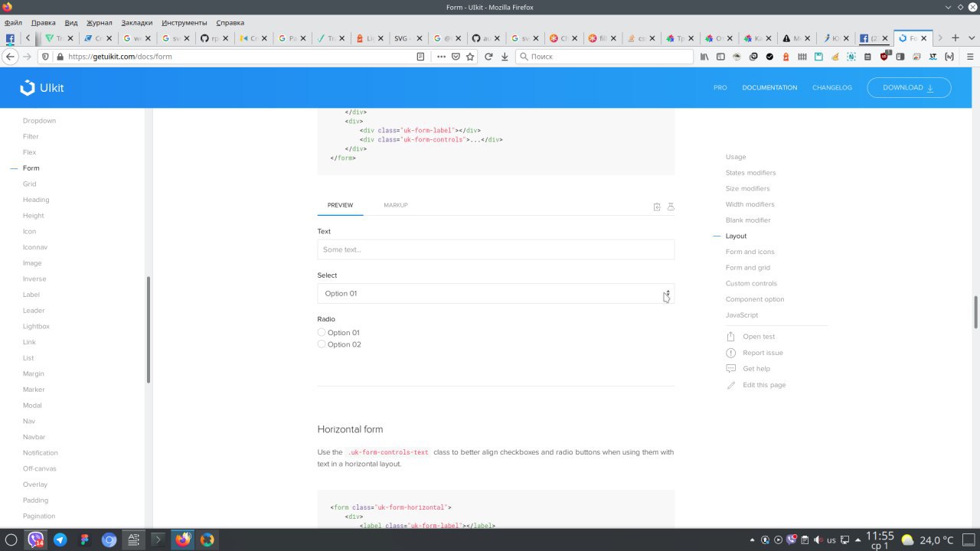Click the Download button in the header

pyautogui.click(x=909, y=88)
